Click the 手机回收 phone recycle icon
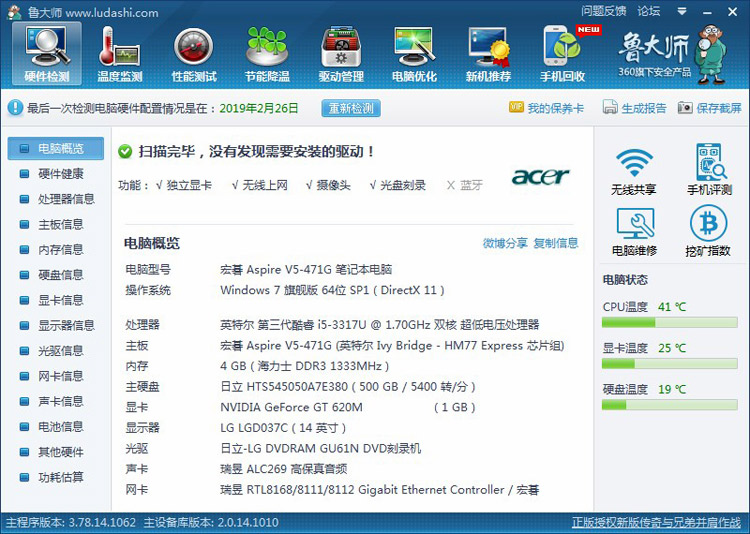The height and width of the screenshot is (534, 750). tap(563, 52)
